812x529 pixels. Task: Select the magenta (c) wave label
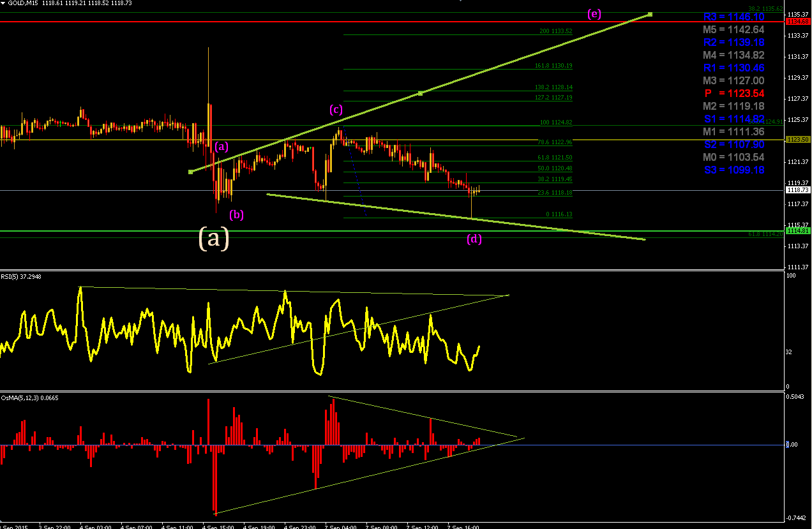336,109
